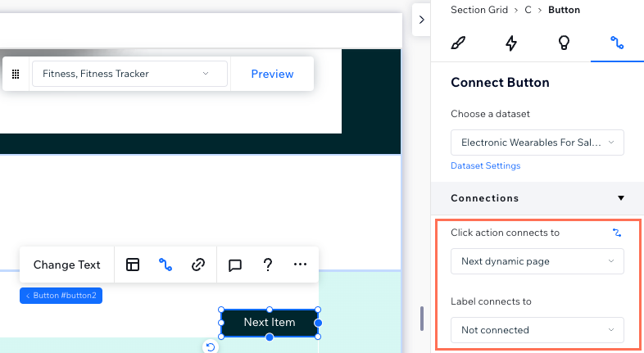The height and width of the screenshot is (353, 644).
Task: Click the Preview button
Action: click(x=272, y=74)
